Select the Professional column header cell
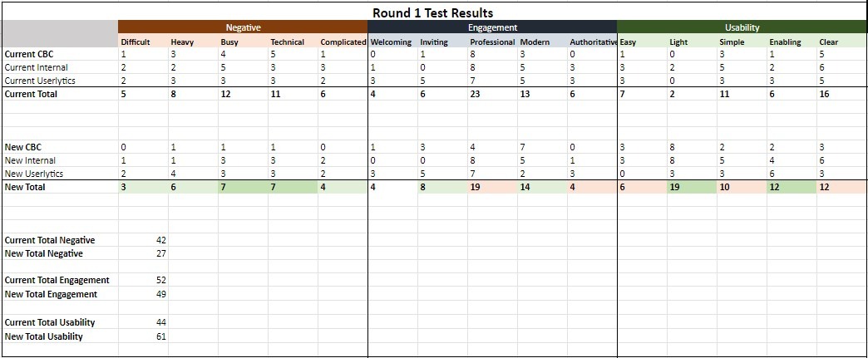The width and height of the screenshot is (868, 358). 492,42
